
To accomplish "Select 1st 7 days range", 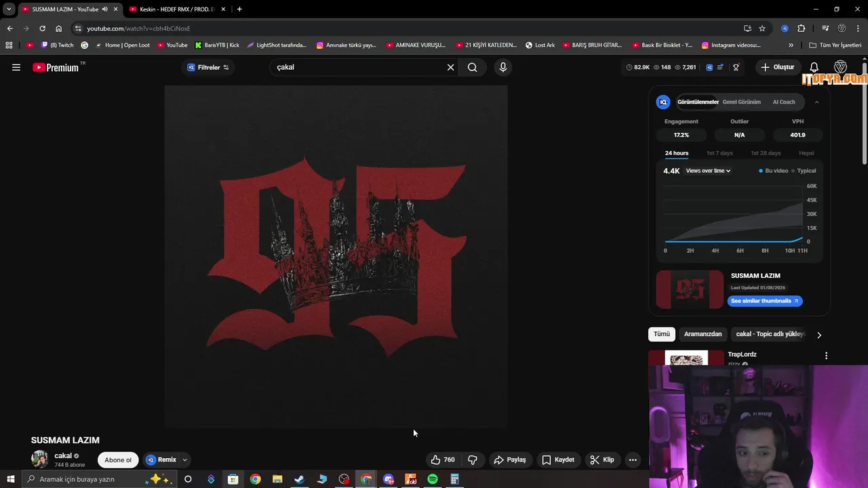I will tap(719, 153).
